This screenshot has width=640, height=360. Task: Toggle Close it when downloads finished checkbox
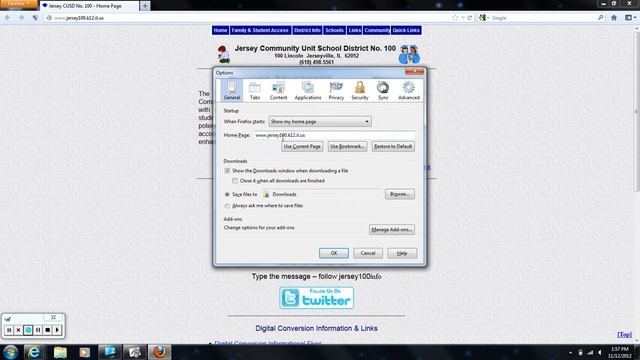pos(235,180)
